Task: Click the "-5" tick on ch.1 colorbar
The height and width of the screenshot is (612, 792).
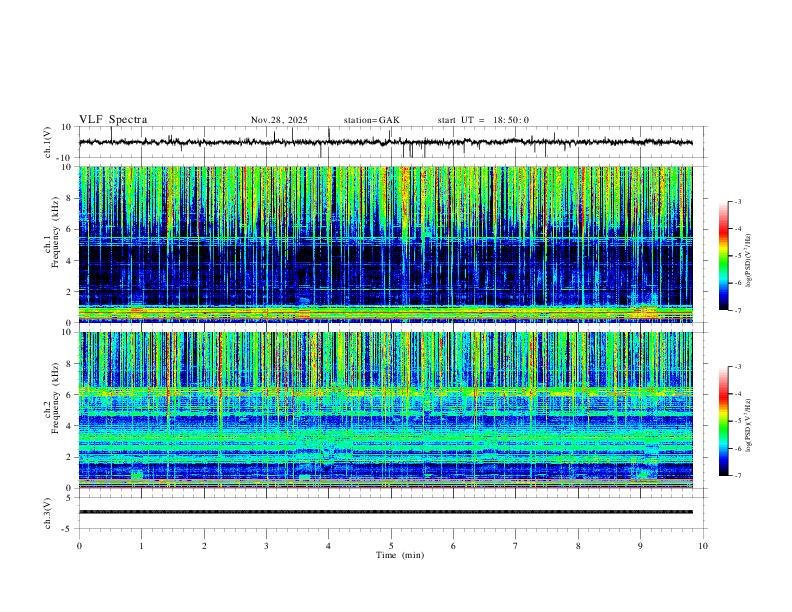Action: [x=737, y=256]
